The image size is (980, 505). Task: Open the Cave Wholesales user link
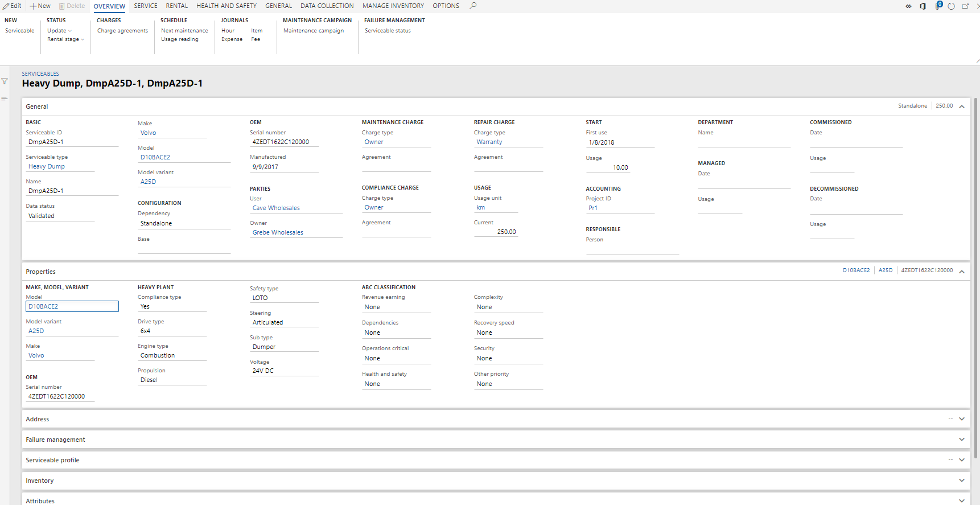point(276,208)
